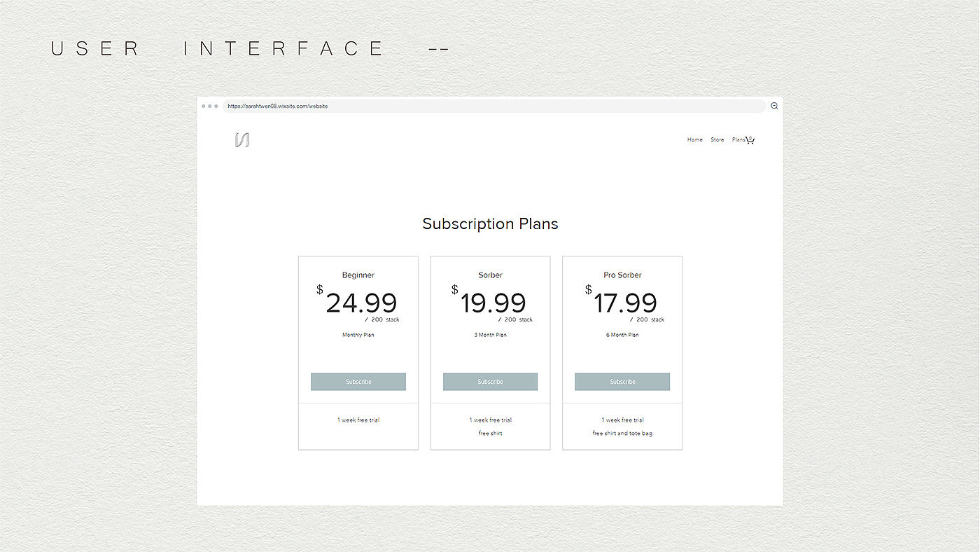Screen dimensions: 980x552
Task: Open the shopping cart icon
Action: pos(750,140)
